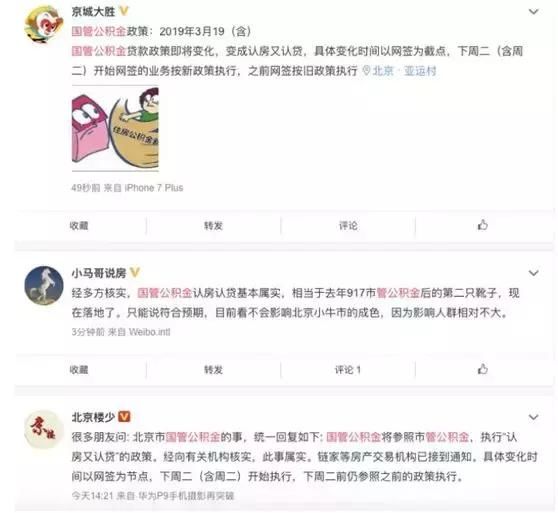
Task: Click the gold V badge next to 小马哥说房
Action: click(135, 273)
